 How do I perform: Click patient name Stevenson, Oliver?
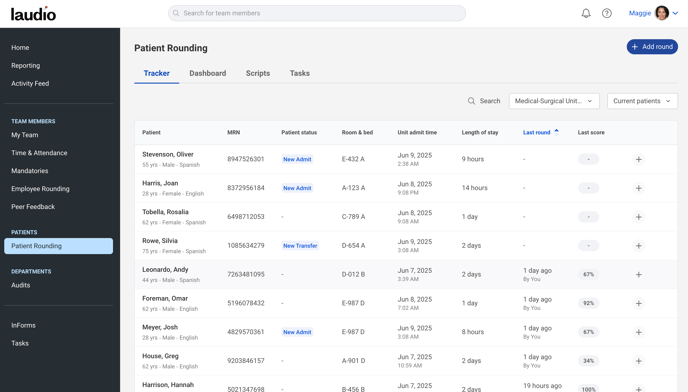click(x=168, y=155)
